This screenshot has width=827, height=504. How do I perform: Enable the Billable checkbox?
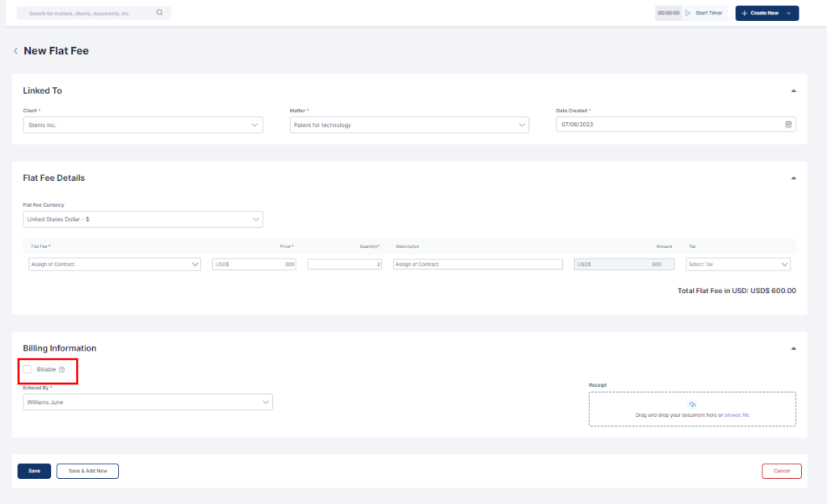(27, 369)
